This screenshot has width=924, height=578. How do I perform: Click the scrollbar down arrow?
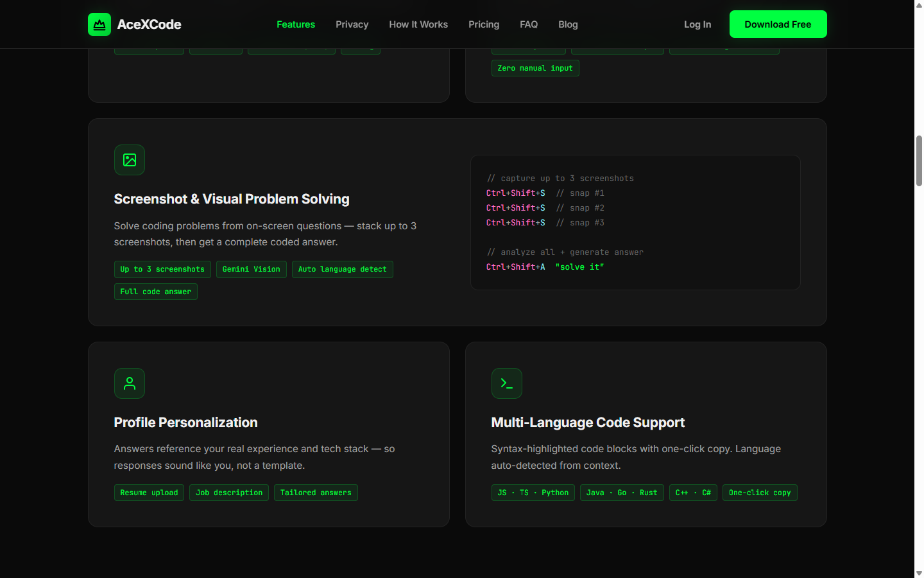click(x=919, y=573)
